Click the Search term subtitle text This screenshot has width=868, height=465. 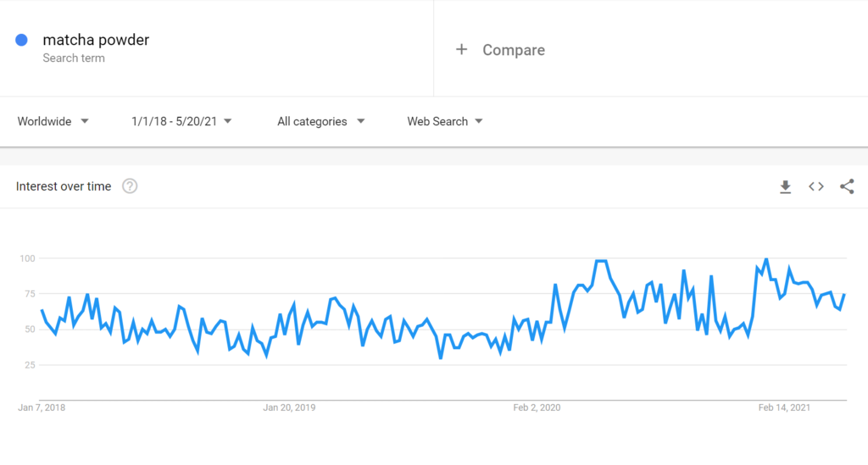point(74,58)
